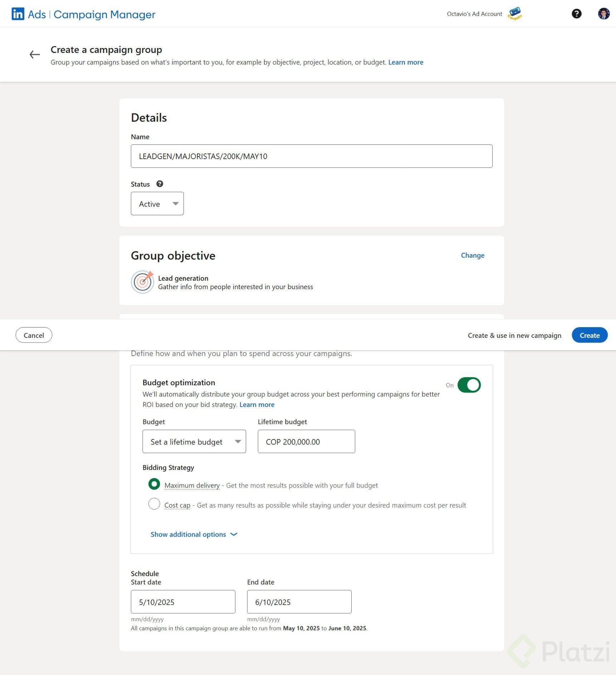Screen dimensions: 616x675
Task: Click Change next to Group objective
Action: [x=472, y=255]
